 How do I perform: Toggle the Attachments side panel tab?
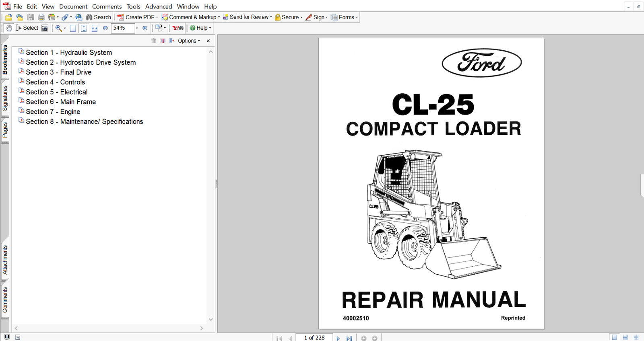(x=5, y=260)
